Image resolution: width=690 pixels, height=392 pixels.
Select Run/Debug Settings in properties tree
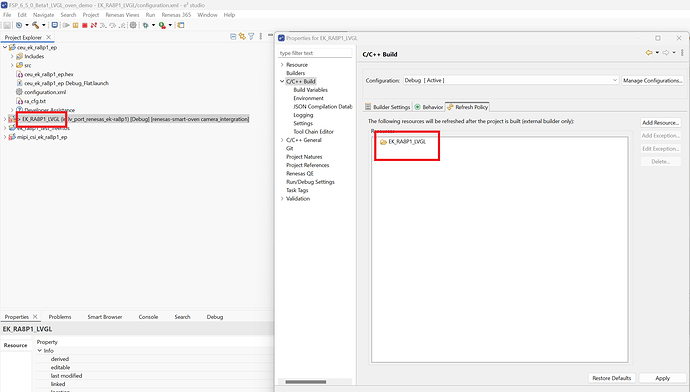[310, 182]
